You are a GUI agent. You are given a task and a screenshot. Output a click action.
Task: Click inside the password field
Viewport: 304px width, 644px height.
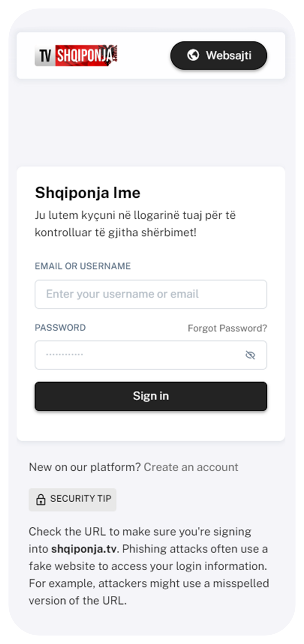coord(138,355)
